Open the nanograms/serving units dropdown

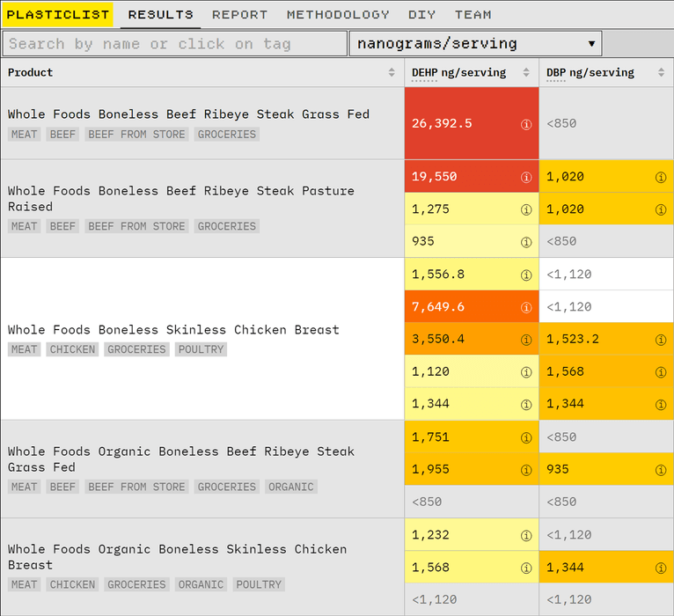475,43
